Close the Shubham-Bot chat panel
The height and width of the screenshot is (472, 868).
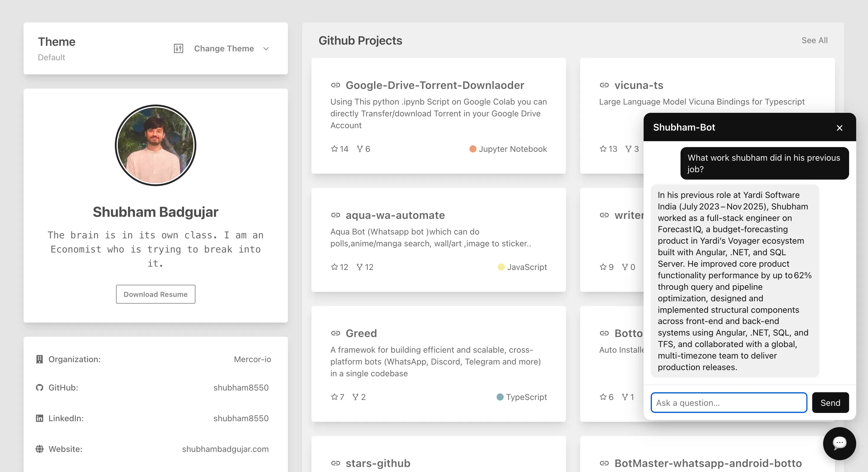[839, 128]
